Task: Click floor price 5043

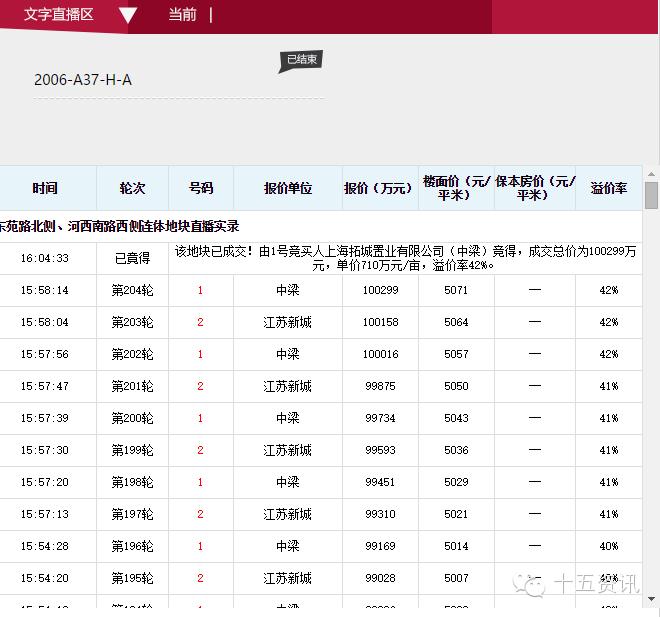Action: (x=456, y=418)
